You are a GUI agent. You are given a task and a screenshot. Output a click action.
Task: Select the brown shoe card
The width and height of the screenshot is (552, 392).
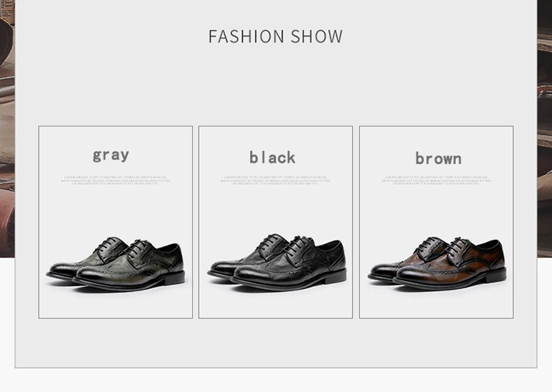(436, 222)
